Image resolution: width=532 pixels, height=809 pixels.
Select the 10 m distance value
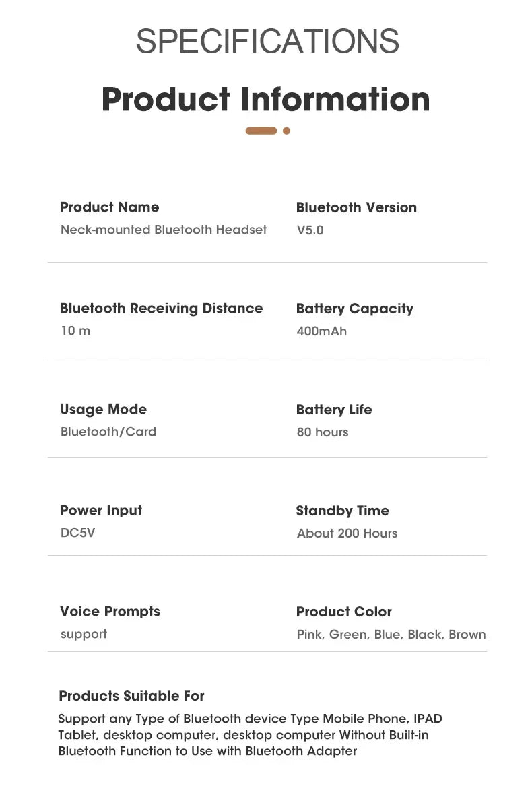point(75,331)
